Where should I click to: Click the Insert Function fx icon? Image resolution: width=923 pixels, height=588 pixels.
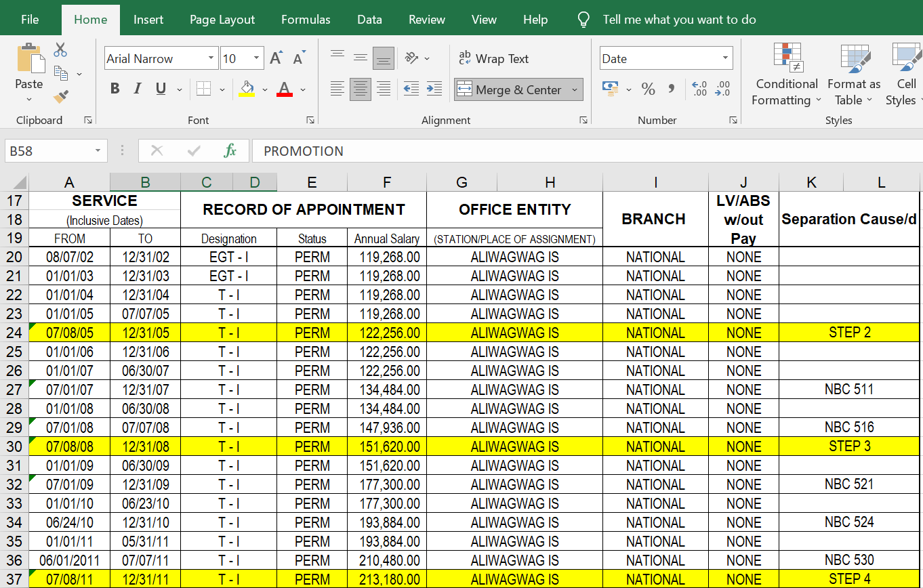230,151
